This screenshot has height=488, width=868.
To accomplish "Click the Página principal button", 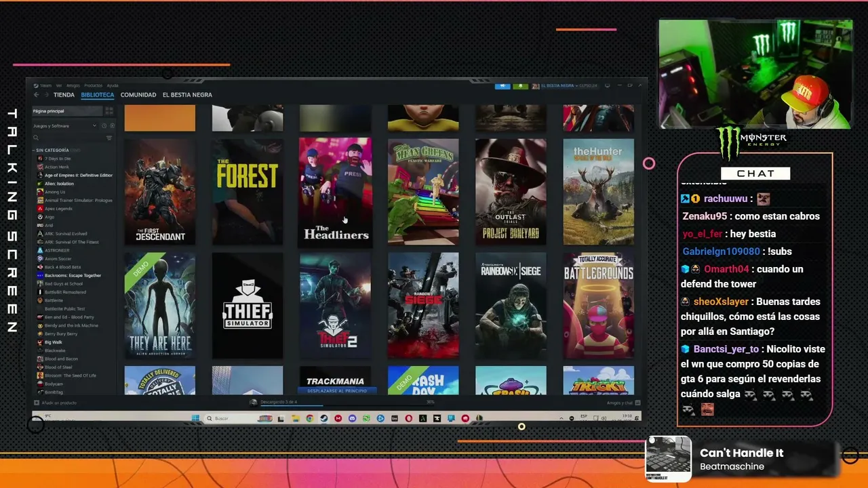I will (x=66, y=110).
